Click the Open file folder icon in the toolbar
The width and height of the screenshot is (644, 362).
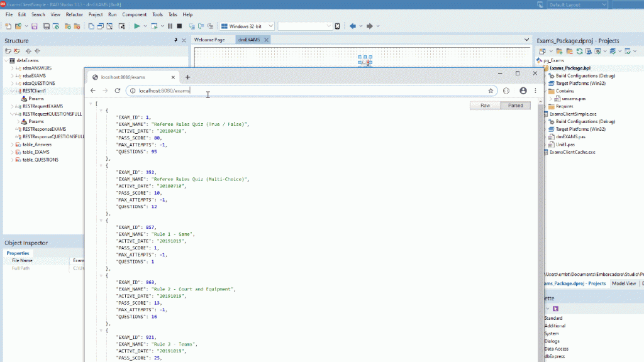(18, 26)
